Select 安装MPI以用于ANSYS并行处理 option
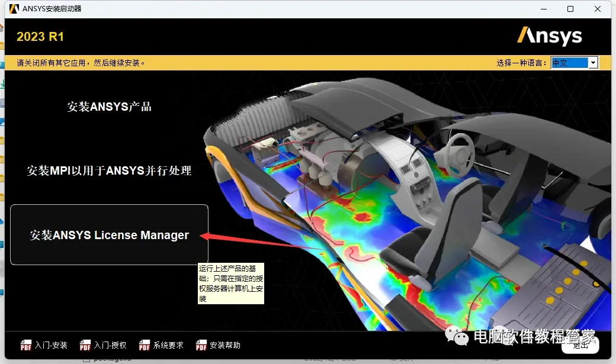This screenshot has width=616, height=364. click(109, 170)
